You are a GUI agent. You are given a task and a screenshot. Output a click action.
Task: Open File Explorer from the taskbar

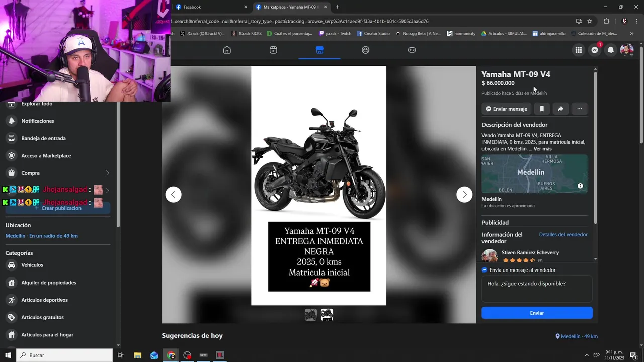click(x=138, y=355)
